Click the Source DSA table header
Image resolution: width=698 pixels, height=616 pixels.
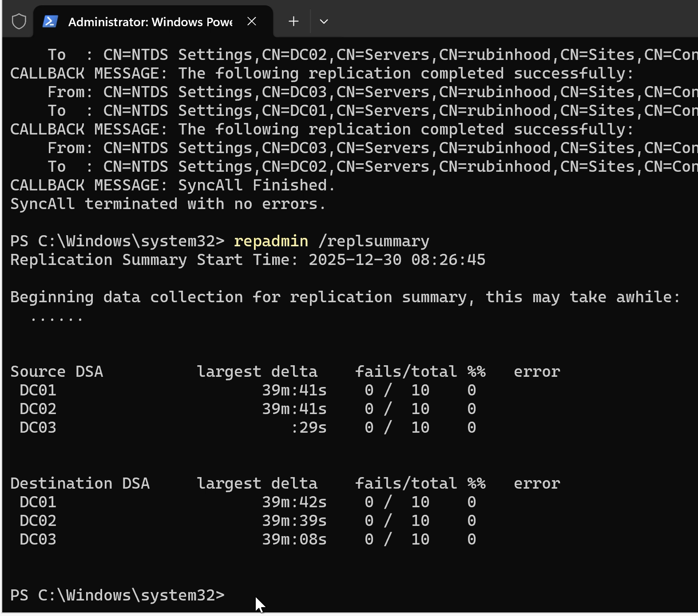pyautogui.click(x=56, y=371)
